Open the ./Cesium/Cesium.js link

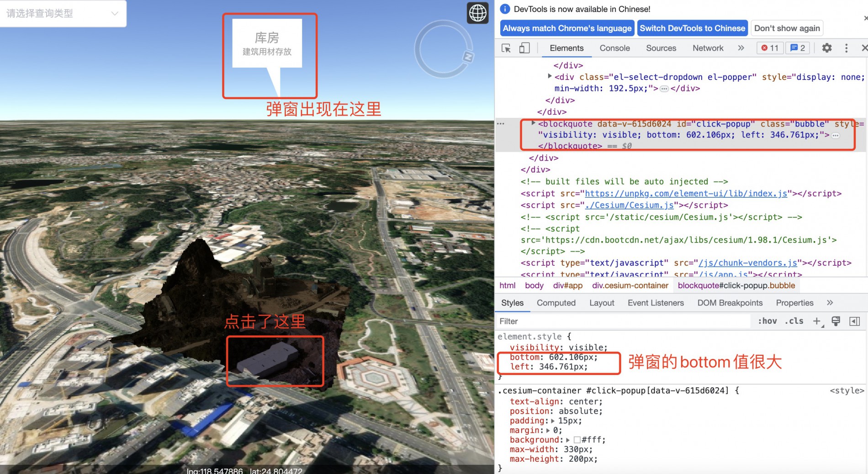[630, 205]
